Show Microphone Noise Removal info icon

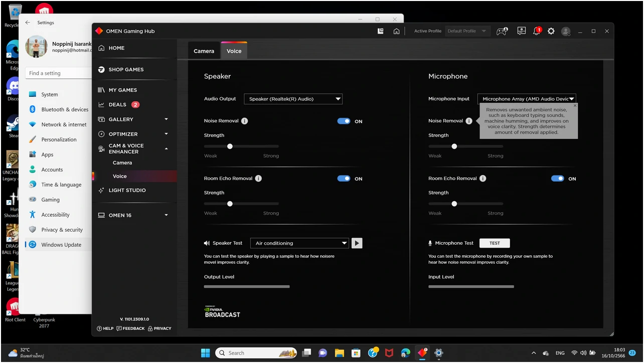coord(468,121)
